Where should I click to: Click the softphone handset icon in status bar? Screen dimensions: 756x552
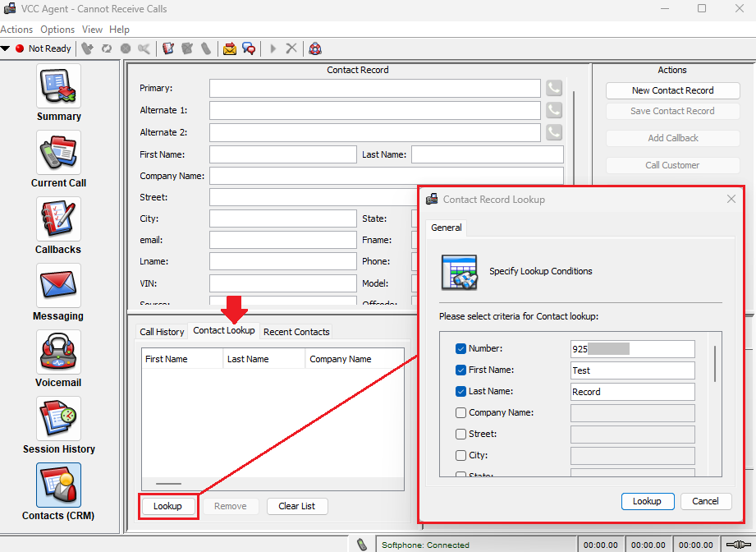pos(362,545)
